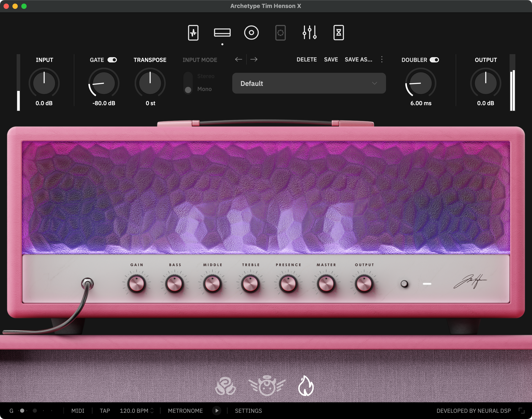The image size is (532, 419).
Task: Open the EQ sliders section
Action: click(x=310, y=33)
